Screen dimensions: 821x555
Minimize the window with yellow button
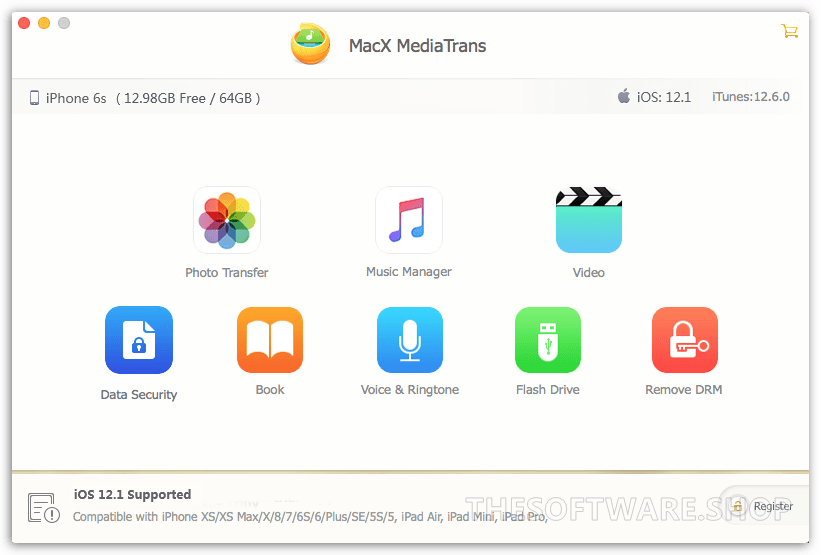(x=44, y=23)
